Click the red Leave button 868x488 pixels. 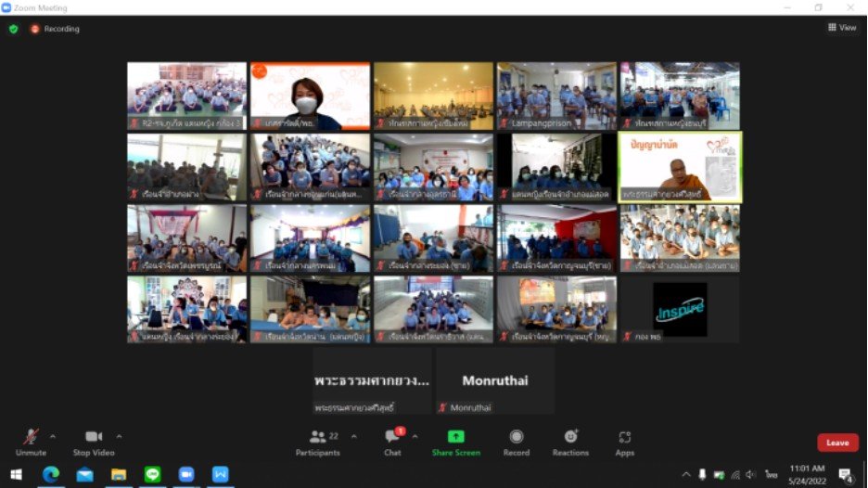[x=836, y=443]
